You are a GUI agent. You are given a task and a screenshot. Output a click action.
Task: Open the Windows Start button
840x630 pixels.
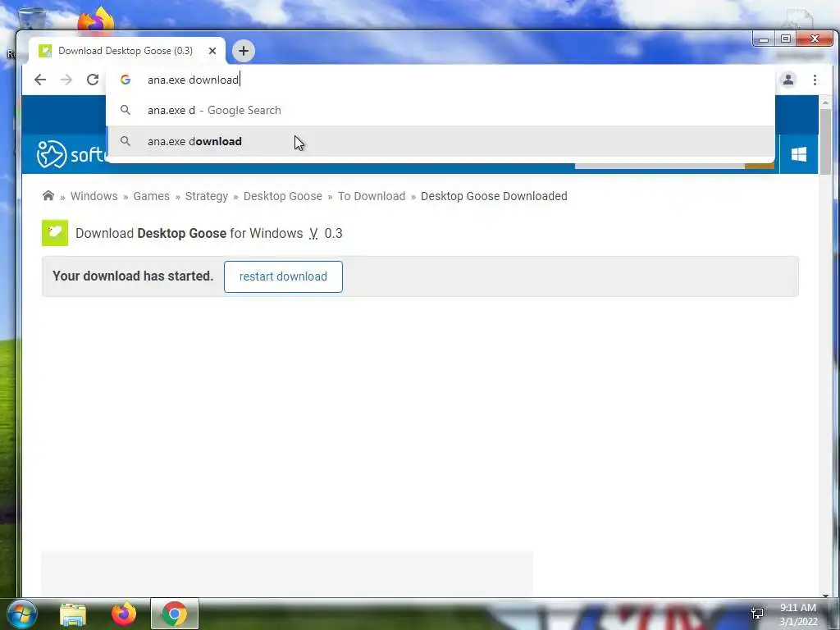(x=22, y=614)
